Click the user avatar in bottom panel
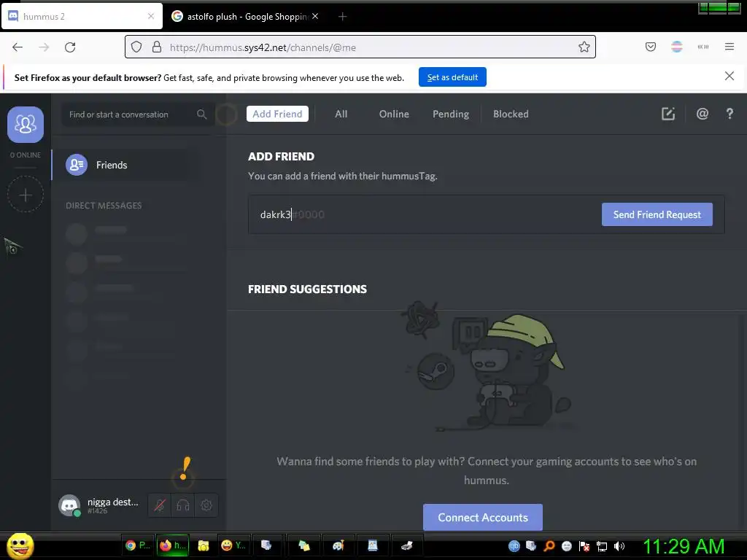 click(x=69, y=505)
